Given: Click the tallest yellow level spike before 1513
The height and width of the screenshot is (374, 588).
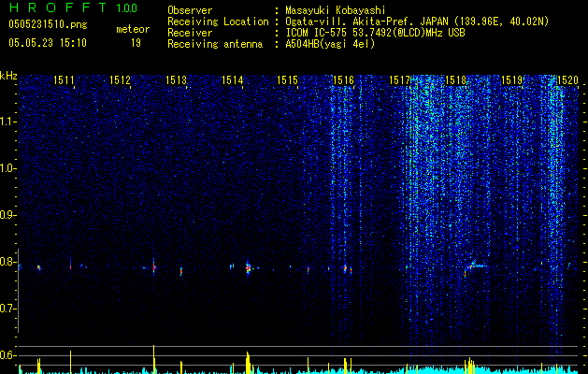Looking at the screenshot, I should [153, 359].
